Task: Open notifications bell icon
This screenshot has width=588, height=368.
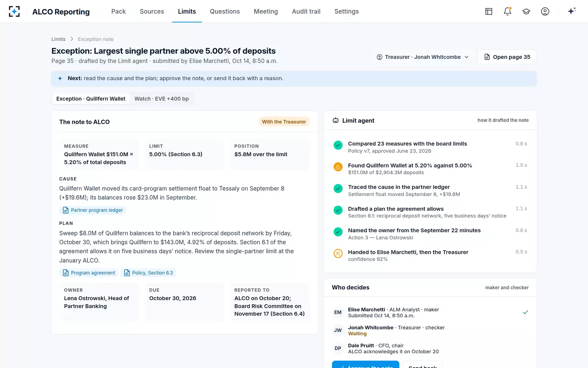Action: (508, 11)
